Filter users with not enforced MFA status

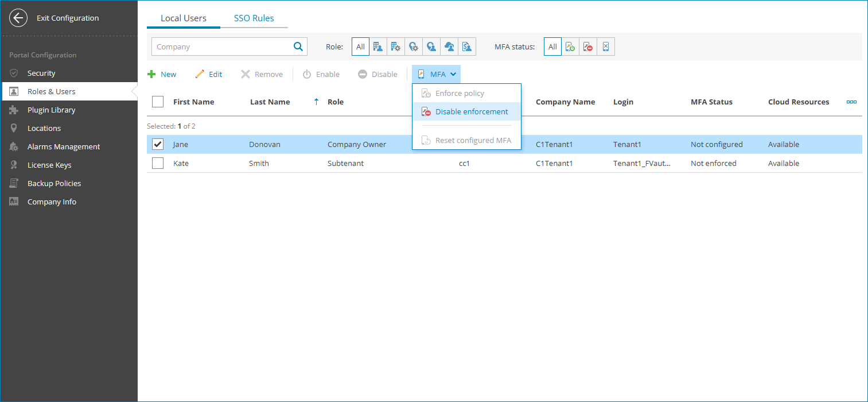587,46
